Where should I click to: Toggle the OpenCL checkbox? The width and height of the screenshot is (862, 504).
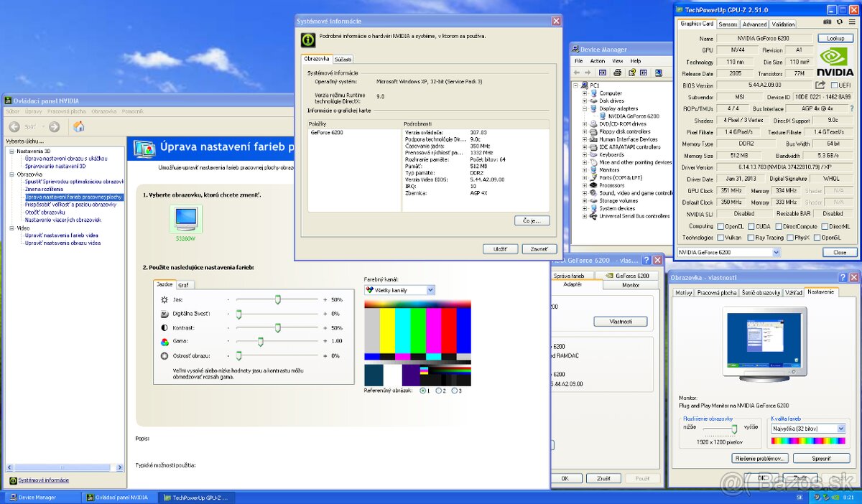[x=721, y=225]
